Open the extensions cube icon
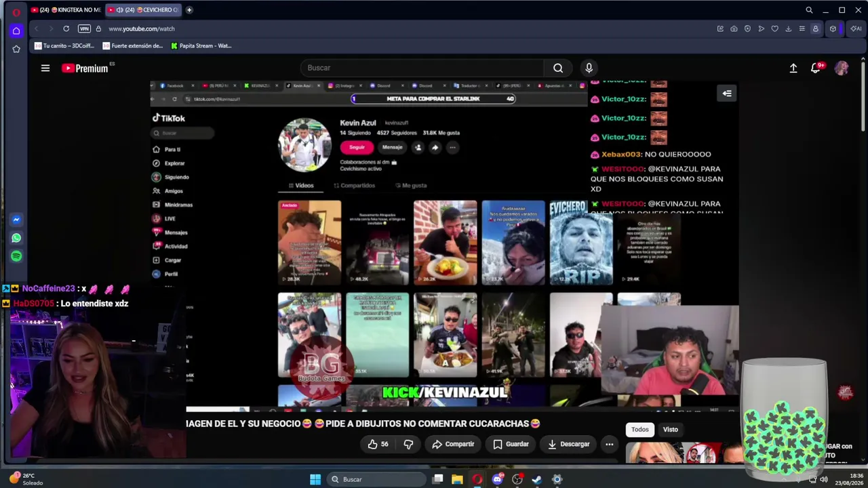Viewport: 868px width, 488px height. click(x=833, y=28)
